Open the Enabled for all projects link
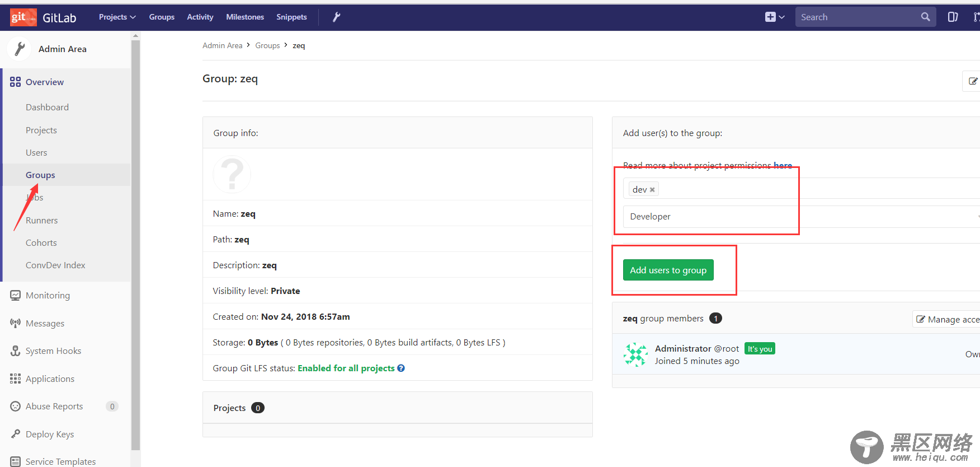The height and width of the screenshot is (467, 980). pos(346,368)
